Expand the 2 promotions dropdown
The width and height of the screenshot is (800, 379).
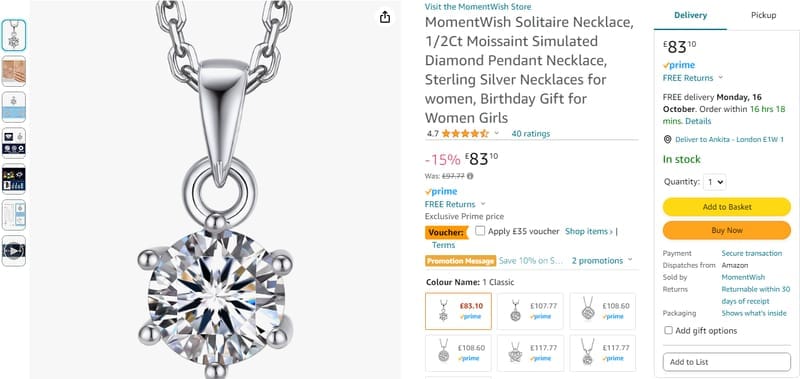pos(602,261)
